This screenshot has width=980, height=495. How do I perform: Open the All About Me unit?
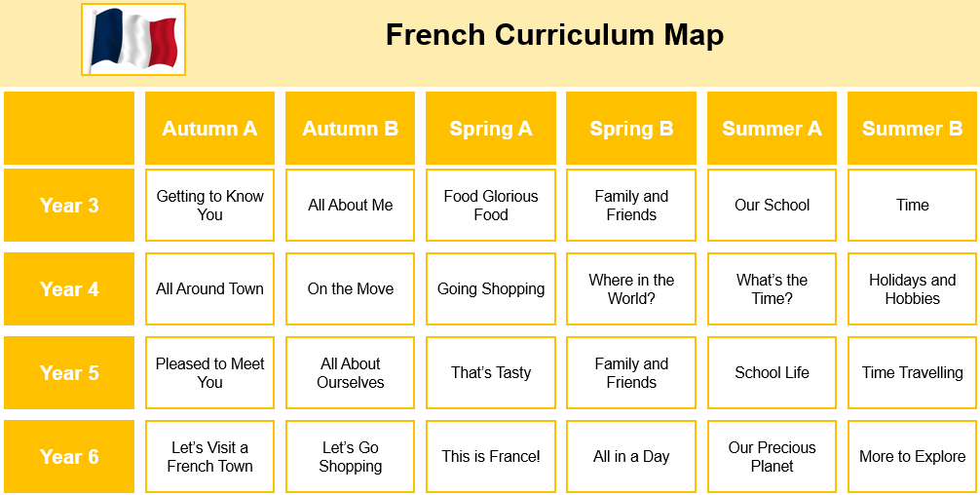[x=350, y=205]
